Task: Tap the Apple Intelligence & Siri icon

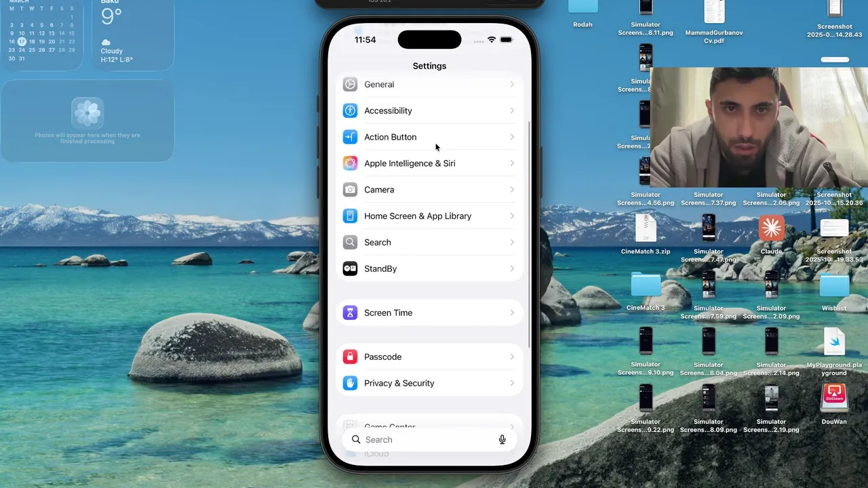Action: point(350,163)
